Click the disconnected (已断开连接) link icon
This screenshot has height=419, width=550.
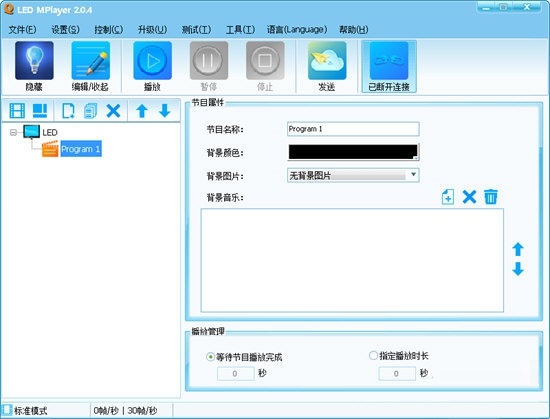click(389, 61)
